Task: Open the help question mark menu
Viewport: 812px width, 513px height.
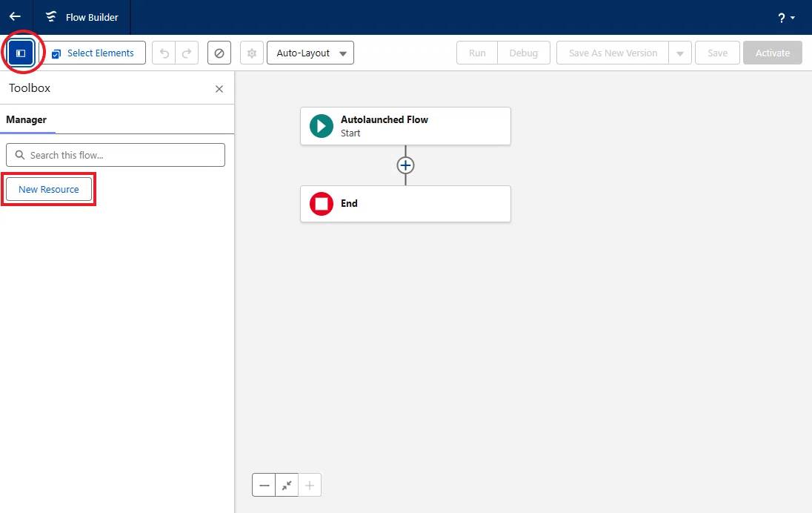Action: 785,18
